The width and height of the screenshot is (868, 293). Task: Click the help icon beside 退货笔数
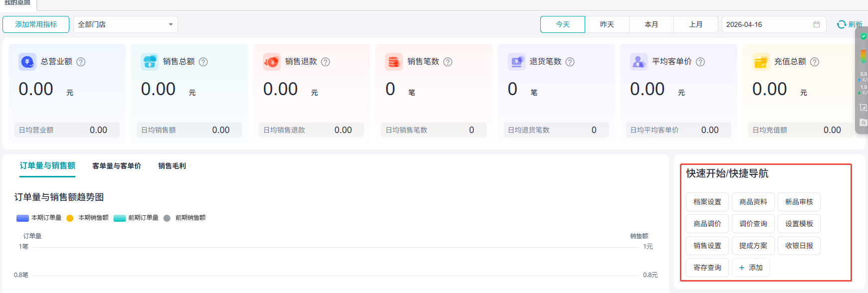pos(570,62)
